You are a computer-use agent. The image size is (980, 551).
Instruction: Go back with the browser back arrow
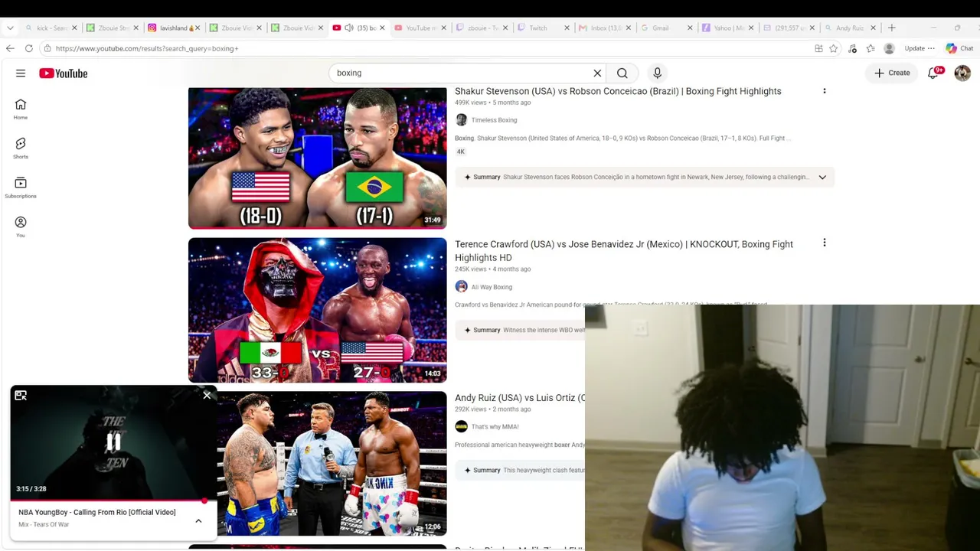tap(10, 48)
